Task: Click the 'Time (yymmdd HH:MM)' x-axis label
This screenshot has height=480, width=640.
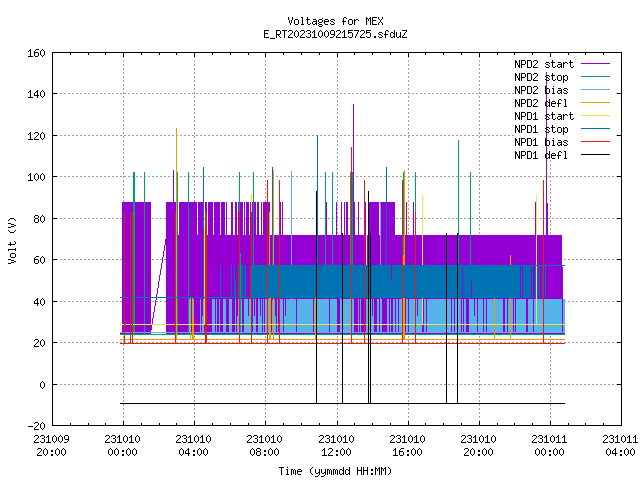Action: (335, 471)
